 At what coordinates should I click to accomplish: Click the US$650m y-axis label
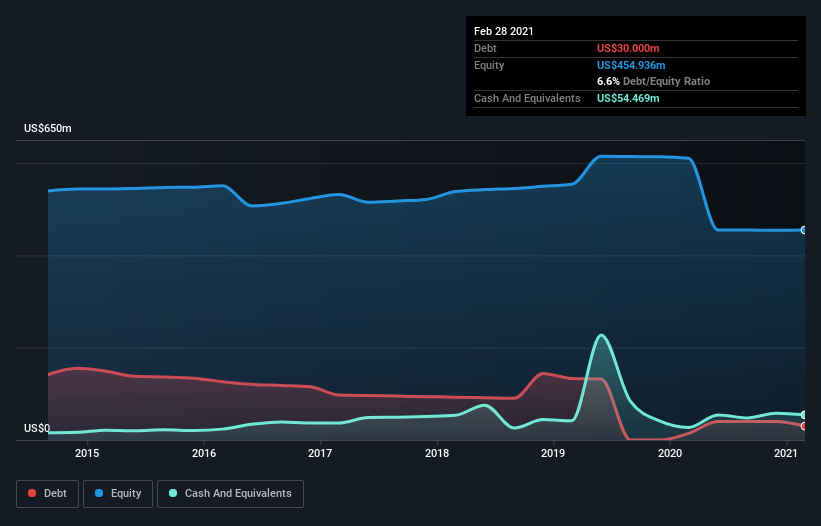tap(48, 128)
